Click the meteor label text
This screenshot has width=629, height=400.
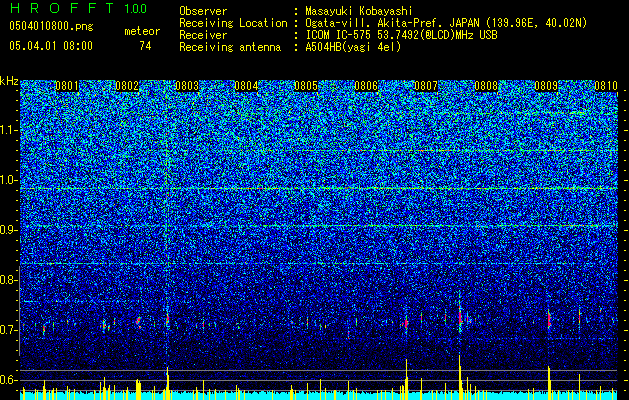point(142,31)
